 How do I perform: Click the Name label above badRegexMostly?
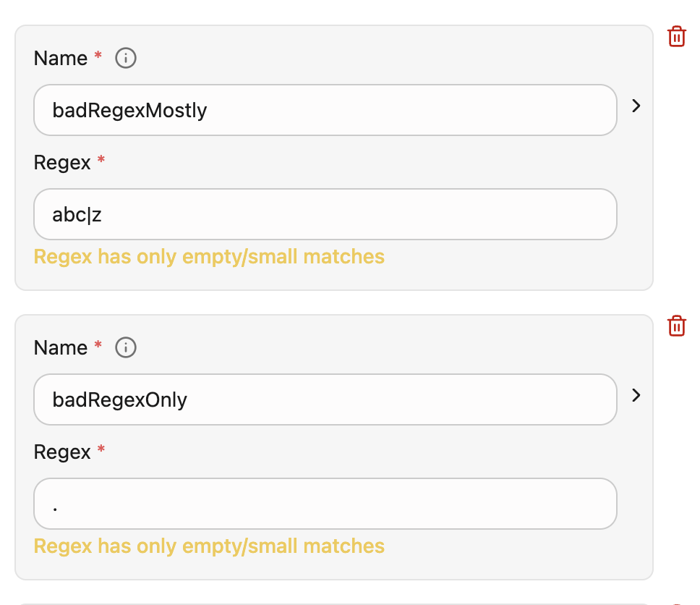[61, 58]
